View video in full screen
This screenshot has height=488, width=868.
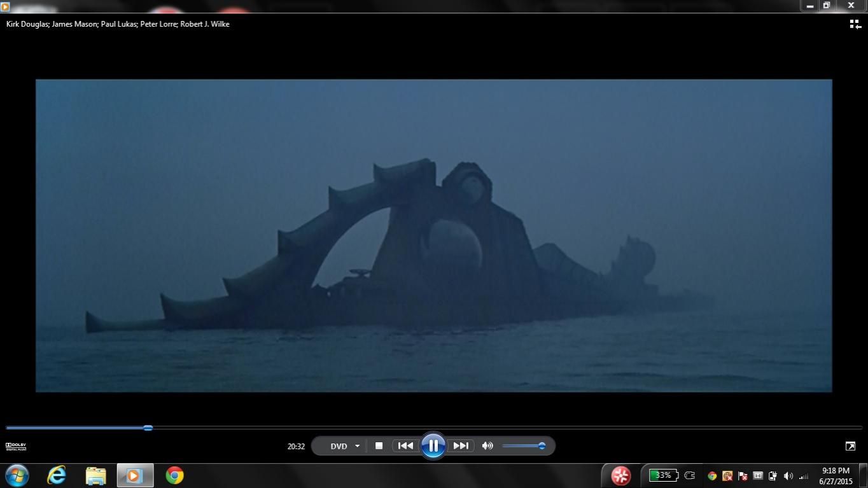point(850,446)
